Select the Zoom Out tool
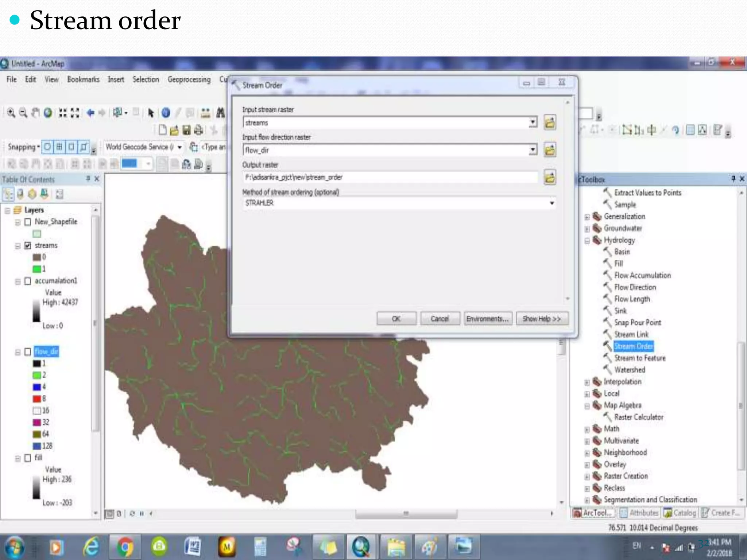This screenshot has width=747, height=560. tap(23, 113)
